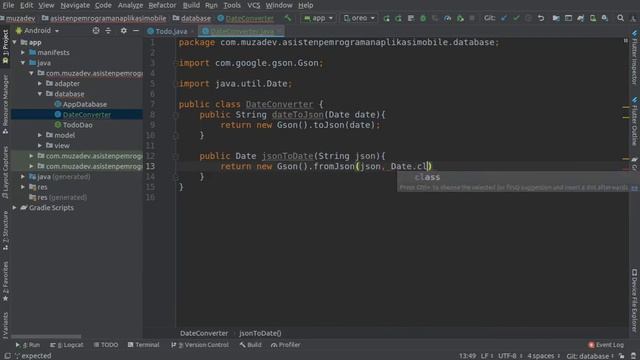
Task: Open the AVD Manager icon
Action: 593,18
